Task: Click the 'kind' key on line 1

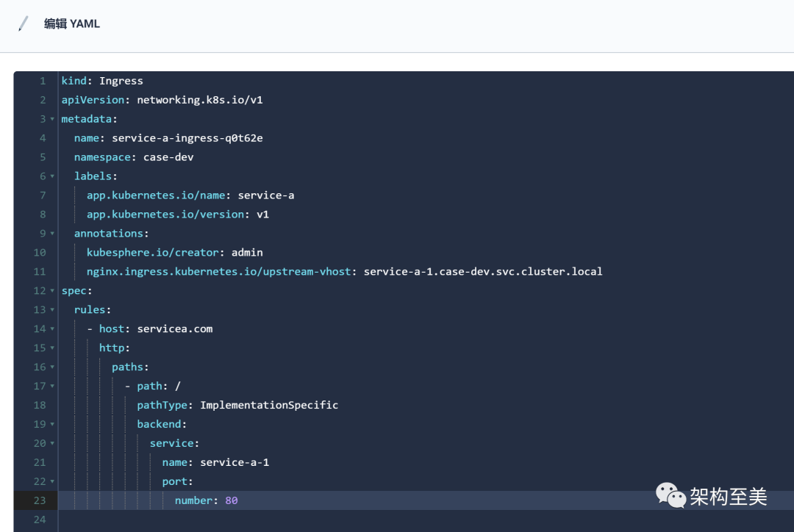Action: click(x=74, y=81)
